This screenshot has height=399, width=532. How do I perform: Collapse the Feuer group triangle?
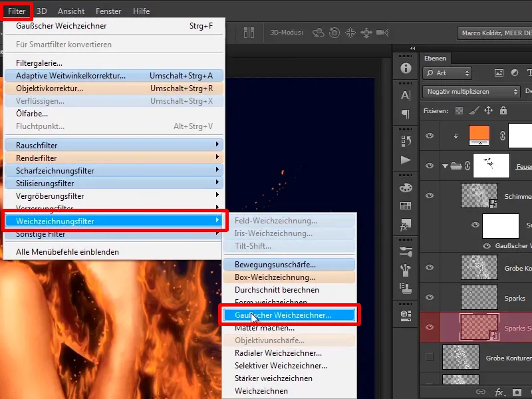[445, 166]
